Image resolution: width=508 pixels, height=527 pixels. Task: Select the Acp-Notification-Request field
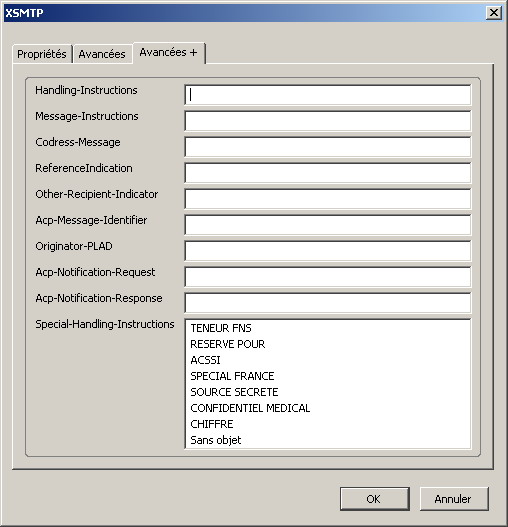(x=328, y=277)
